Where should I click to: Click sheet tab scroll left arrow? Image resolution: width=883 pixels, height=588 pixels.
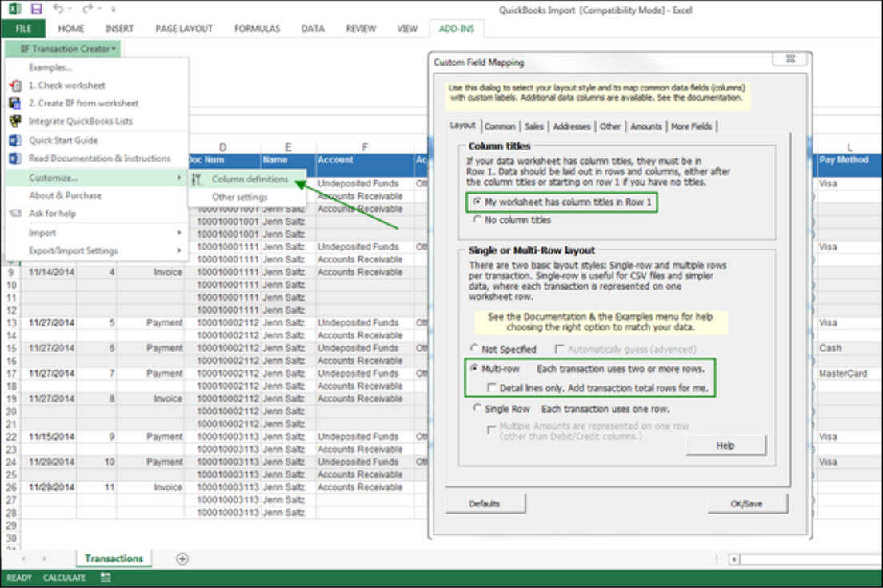click(x=24, y=558)
